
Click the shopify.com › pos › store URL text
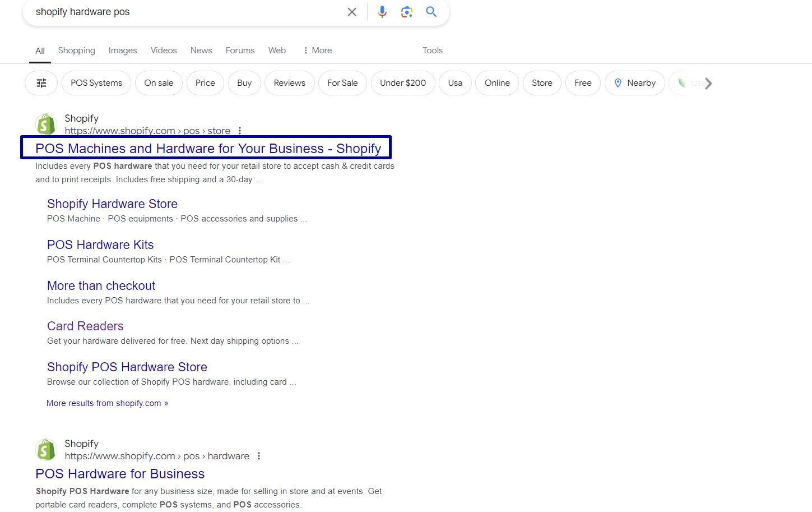(147, 131)
